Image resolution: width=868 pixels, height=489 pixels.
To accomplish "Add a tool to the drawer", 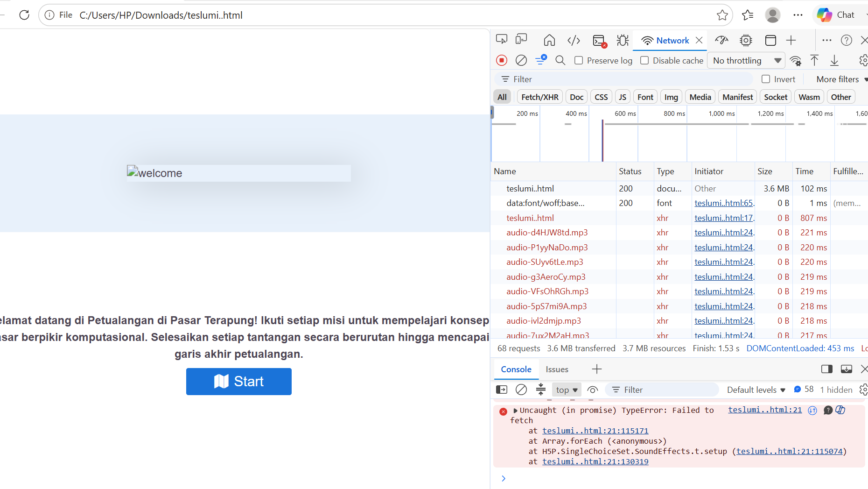I will pyautogui.click(x=597, y=369).
